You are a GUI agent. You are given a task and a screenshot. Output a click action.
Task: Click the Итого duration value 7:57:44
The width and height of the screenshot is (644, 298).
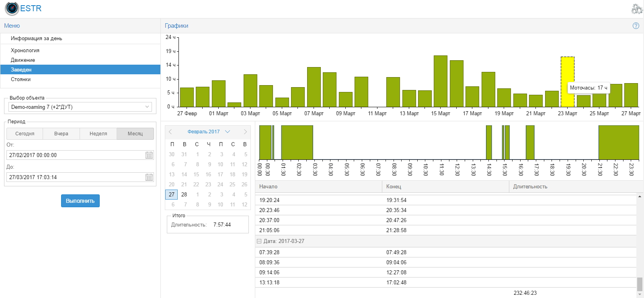[x=222, y=225]
